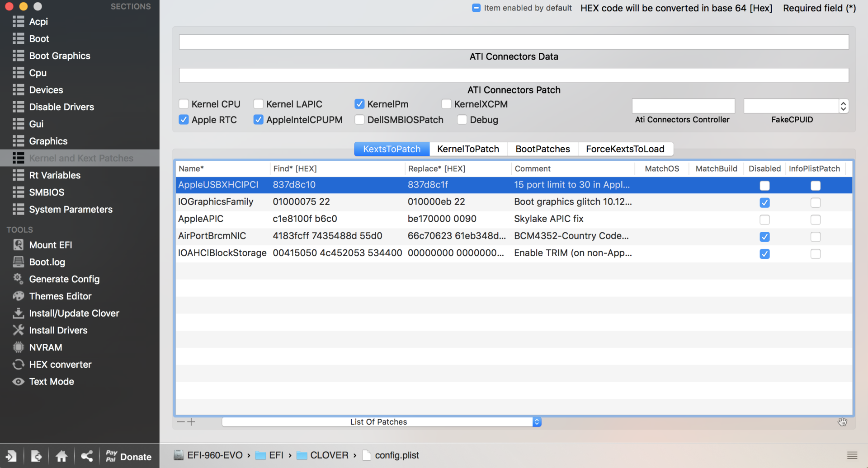
Task: Open the Themes Editor
Action: click(x=60, y=296)
